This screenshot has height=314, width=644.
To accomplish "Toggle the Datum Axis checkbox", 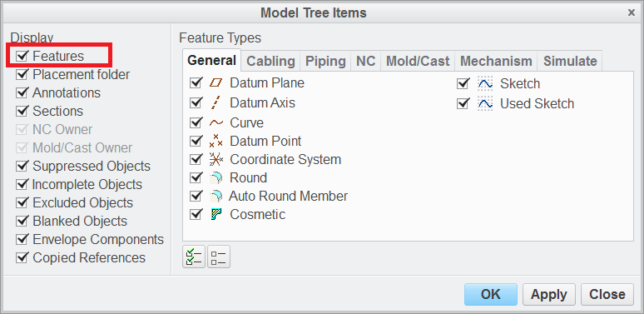I will tap(196, 102).
